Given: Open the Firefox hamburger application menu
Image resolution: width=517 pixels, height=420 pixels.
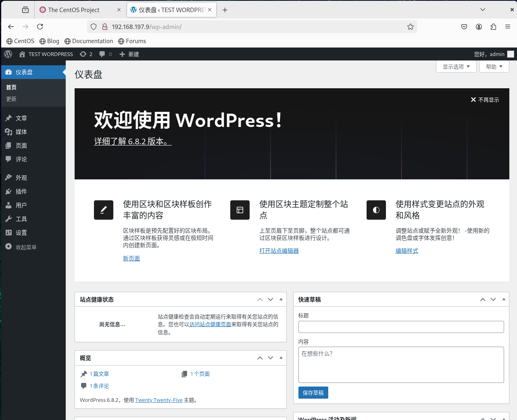Looking at the screenshot, I should [508, 27].
